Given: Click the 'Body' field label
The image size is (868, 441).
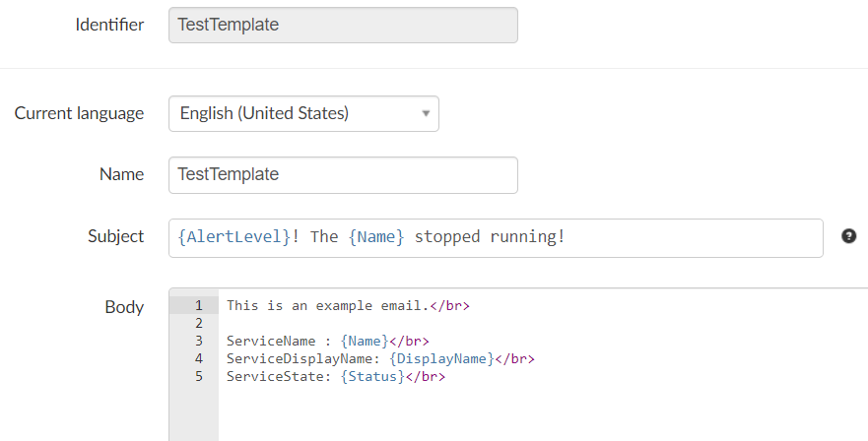Looking at the screenshot, I should coord(124,307).
